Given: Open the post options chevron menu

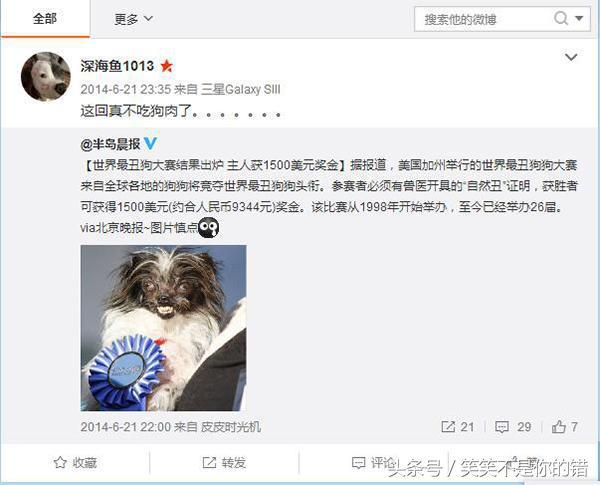Looking at the screenshot, I should click(x=571, y=57).
